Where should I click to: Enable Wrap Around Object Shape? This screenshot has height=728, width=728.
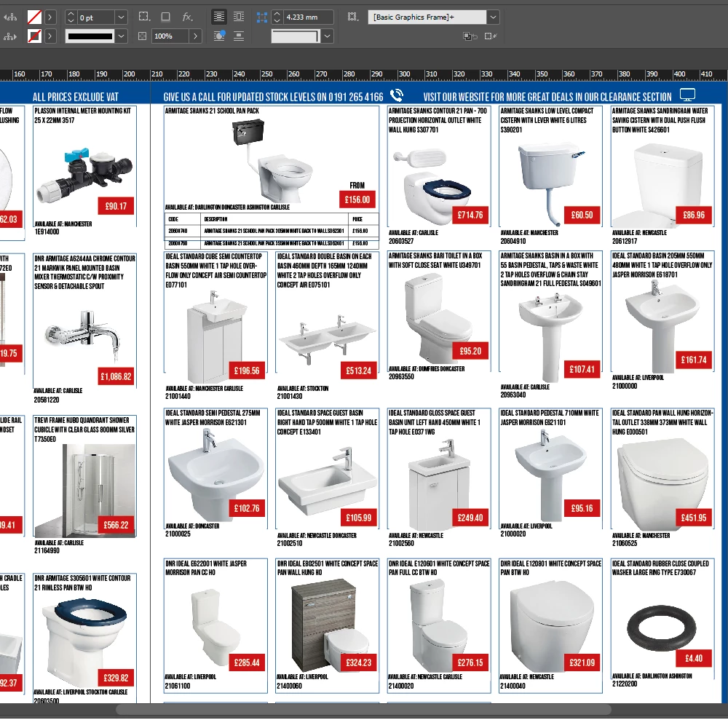pyautogui.click(x=218, y=36)
